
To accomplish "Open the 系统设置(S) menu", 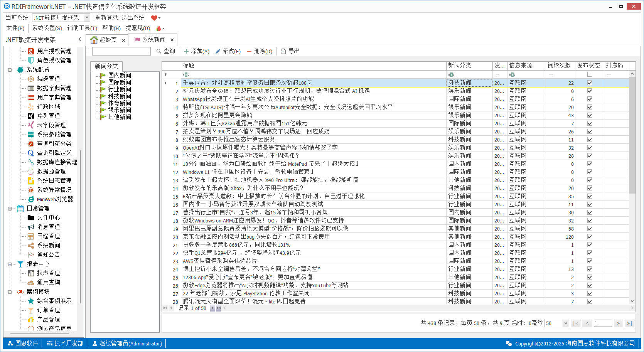I will pos(47,28).
